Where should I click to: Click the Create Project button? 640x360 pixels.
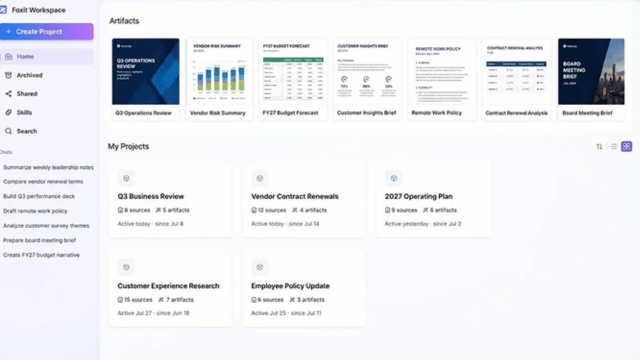[x=47, y=31]
